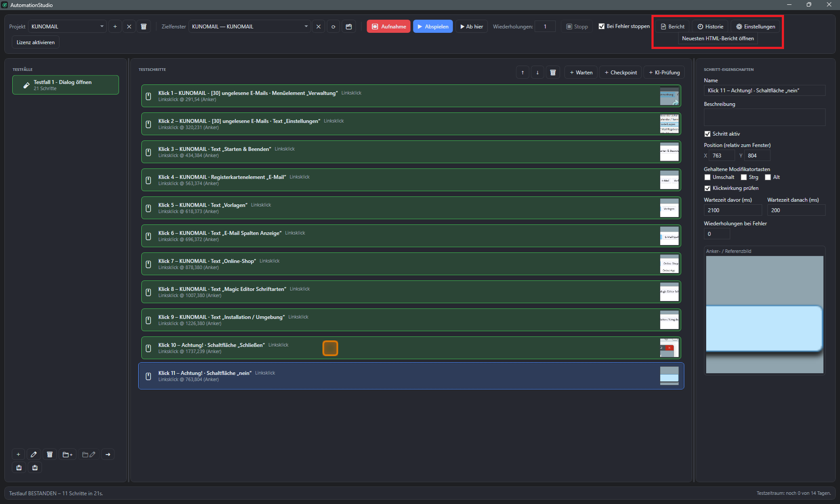Add a new project with the plus icon

pos(115,27)
